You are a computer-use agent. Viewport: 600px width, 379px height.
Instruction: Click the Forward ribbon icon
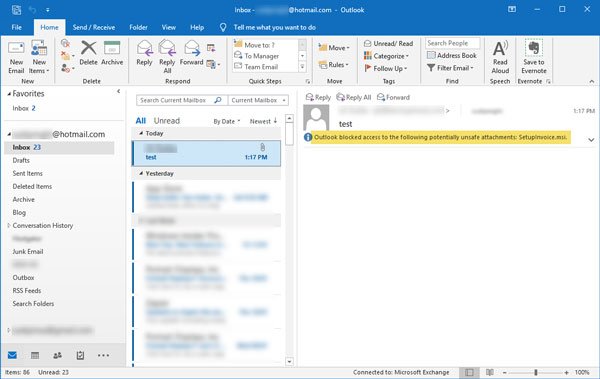(192, 48)
